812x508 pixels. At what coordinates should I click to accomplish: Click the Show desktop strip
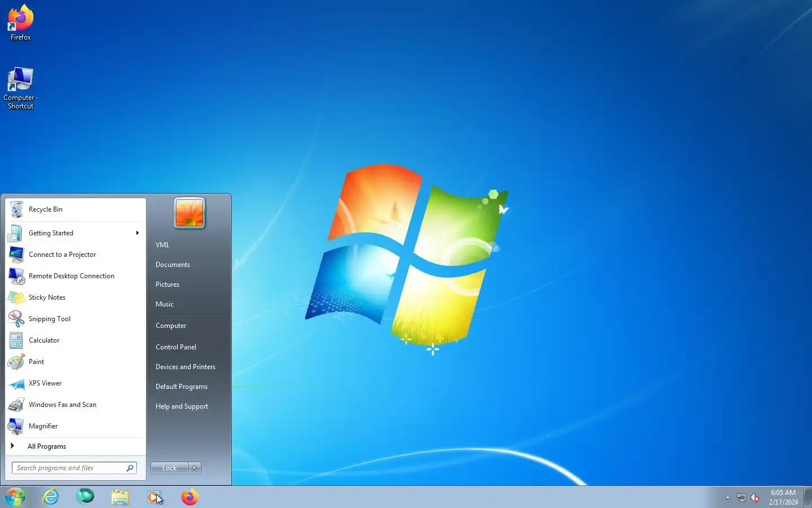tap(807, 497)
